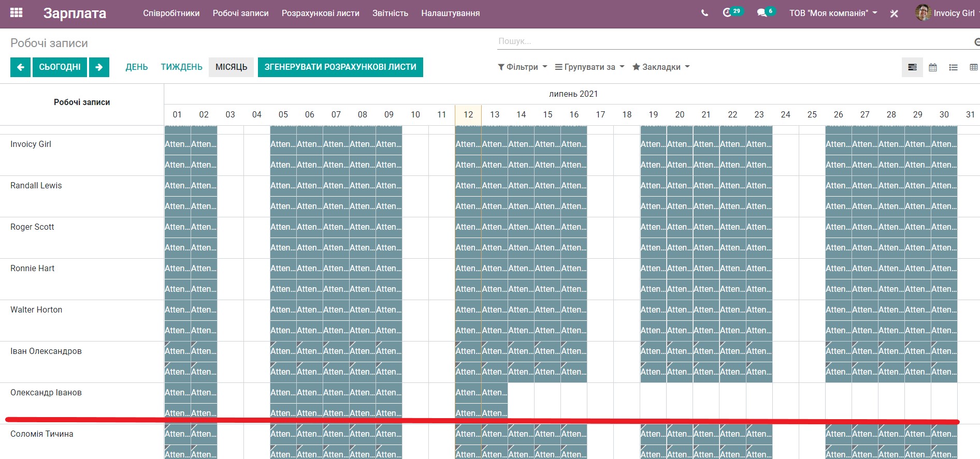Open Робочі записи menu

pos(240,13)
